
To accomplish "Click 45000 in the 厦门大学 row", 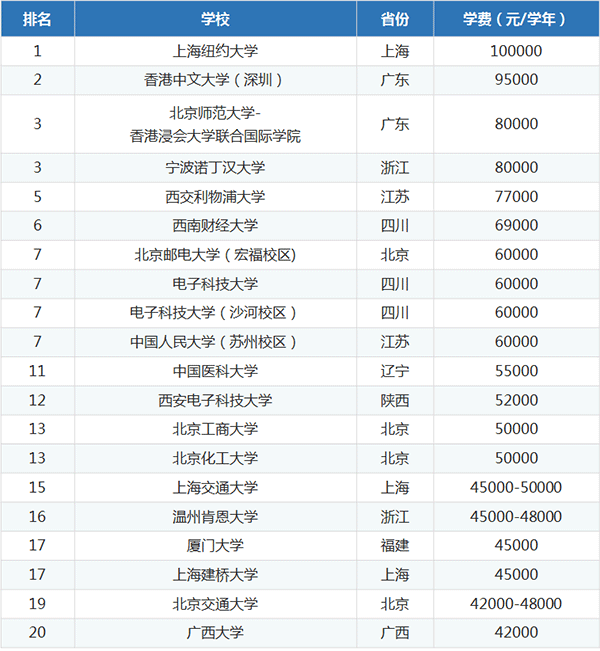I will coord(516,545).
